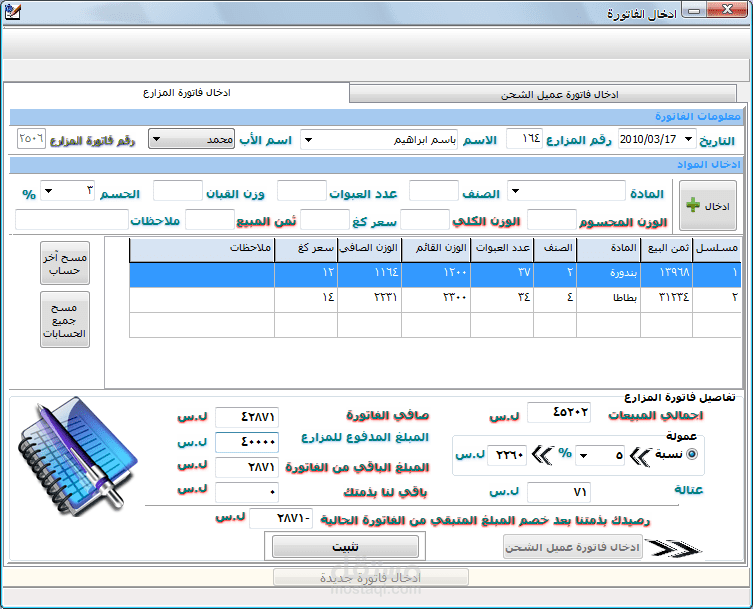Click the الوزن المحسوم input field

point(552,219)
